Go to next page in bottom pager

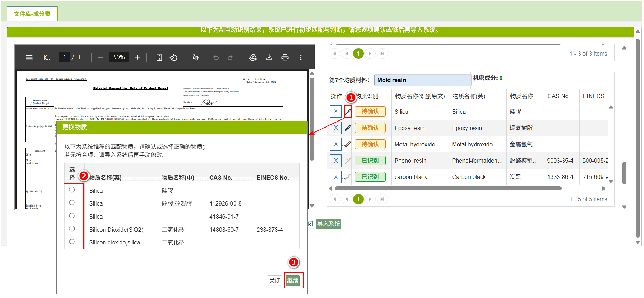(370, 199)
